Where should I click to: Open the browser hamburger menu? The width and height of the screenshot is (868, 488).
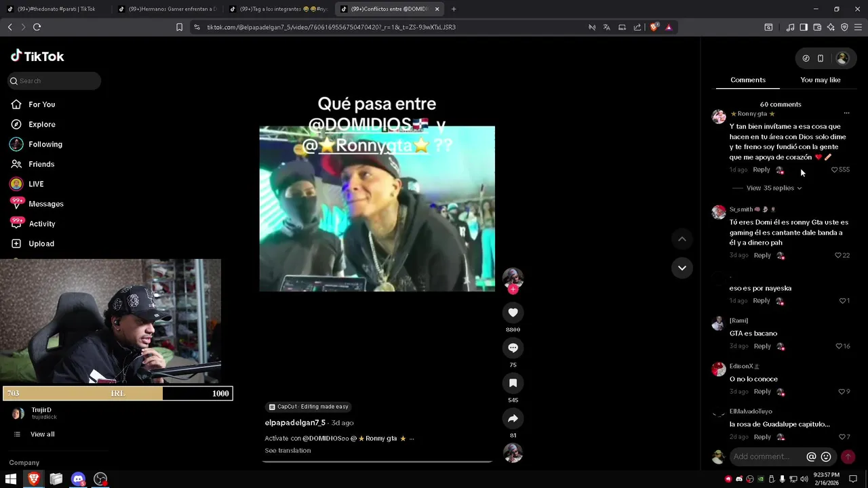[x=858, y=27]
